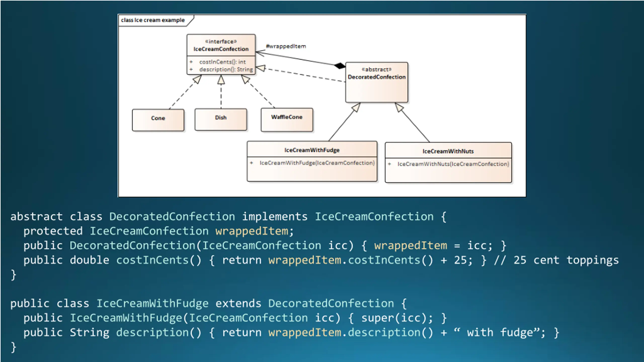
Task: Click the IceCreamWithNuts class title
Action: [x=448, y=151]
